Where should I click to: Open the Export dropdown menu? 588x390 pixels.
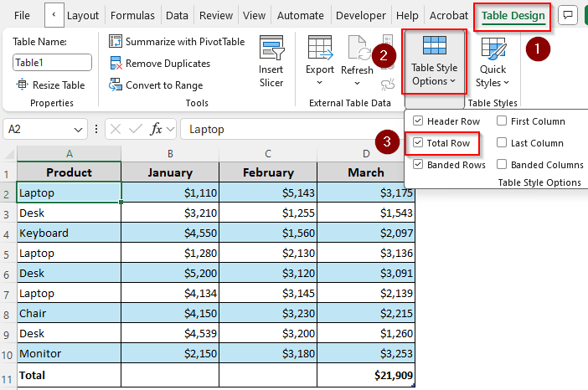(320, 83)
